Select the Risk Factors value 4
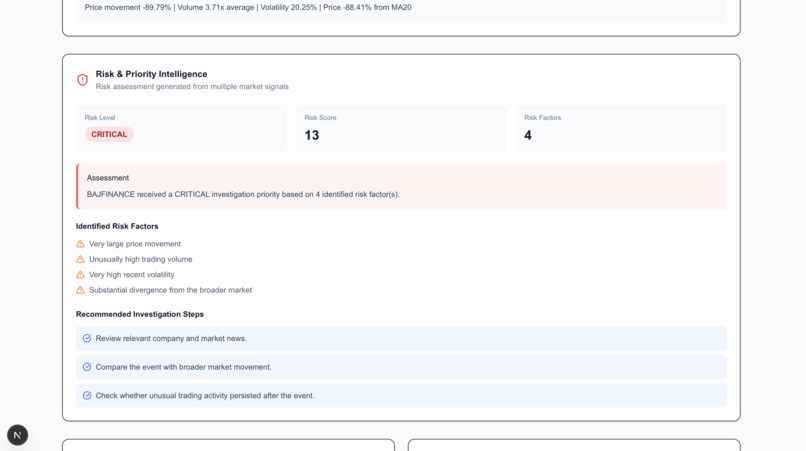This screenshot has height=451, width=806. coord(528,135)
